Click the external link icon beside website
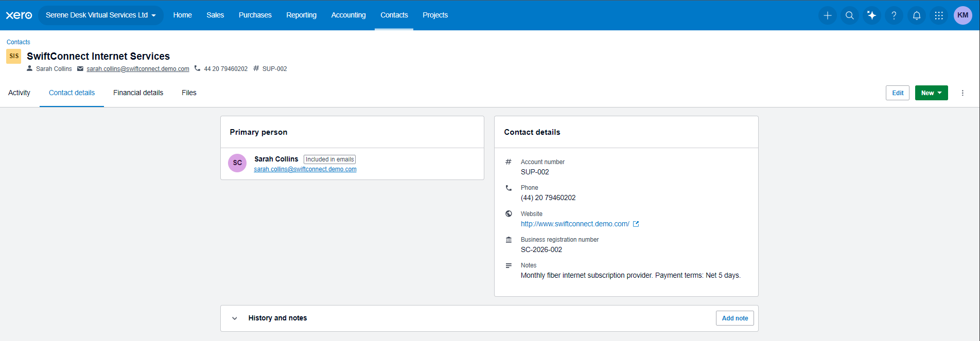 [x=636, y=224]
